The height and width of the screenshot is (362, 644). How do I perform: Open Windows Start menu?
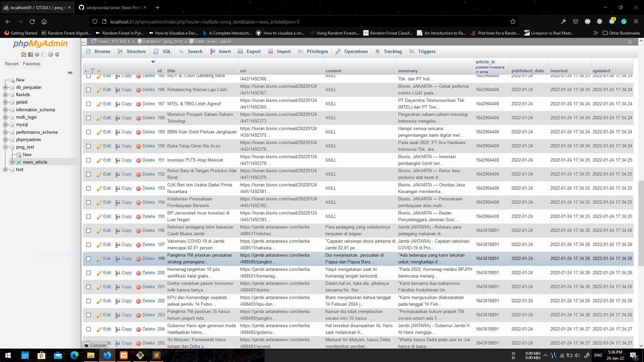click(8, 355)
